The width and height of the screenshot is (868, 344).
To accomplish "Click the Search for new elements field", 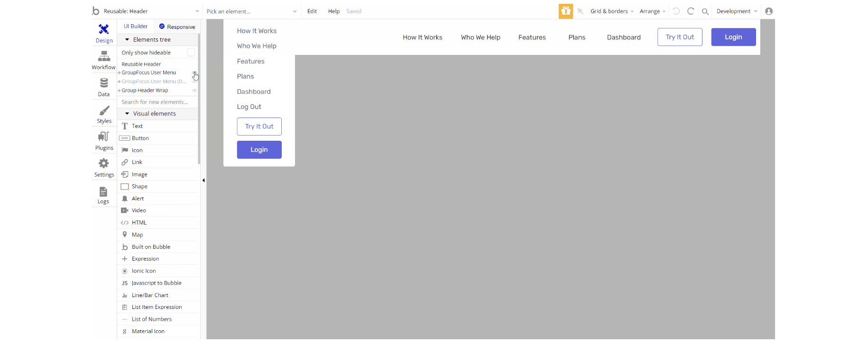I will (157, 102).
